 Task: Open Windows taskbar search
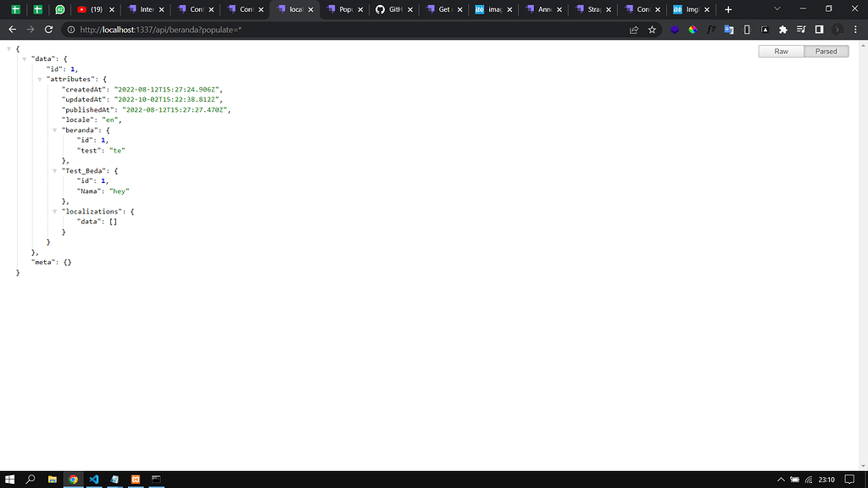[x=31, y=480]
